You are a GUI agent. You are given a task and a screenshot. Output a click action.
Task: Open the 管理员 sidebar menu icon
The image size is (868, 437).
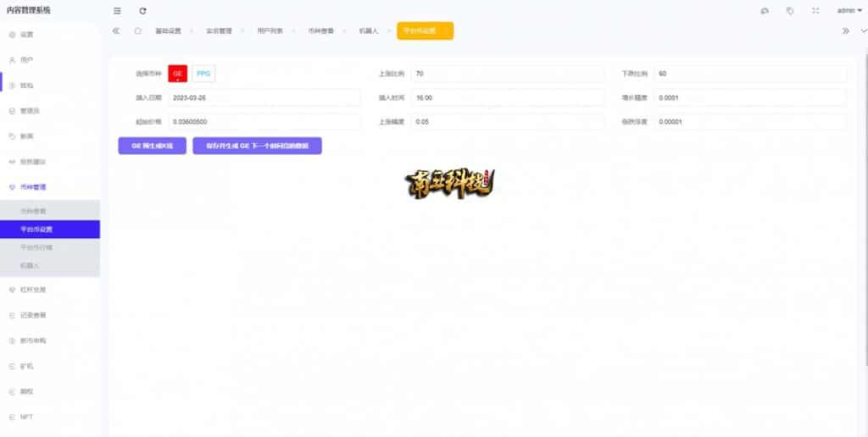point(12,111)
